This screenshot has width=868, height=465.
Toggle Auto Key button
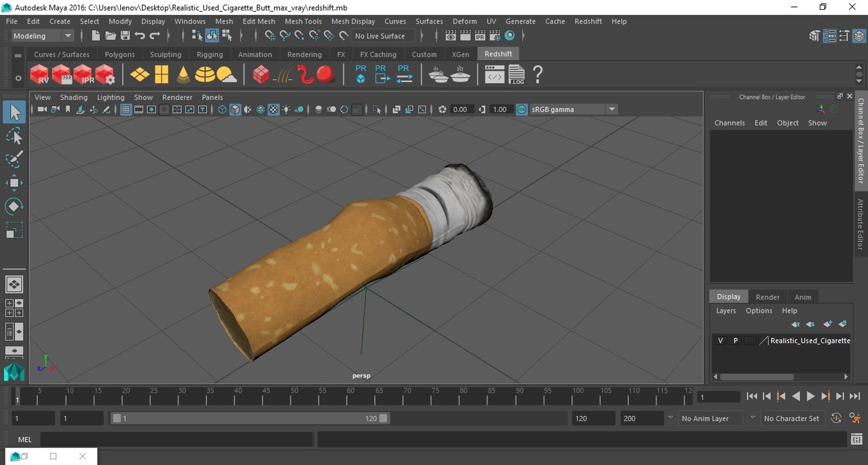pyautogui.click(x=836, y=418)
